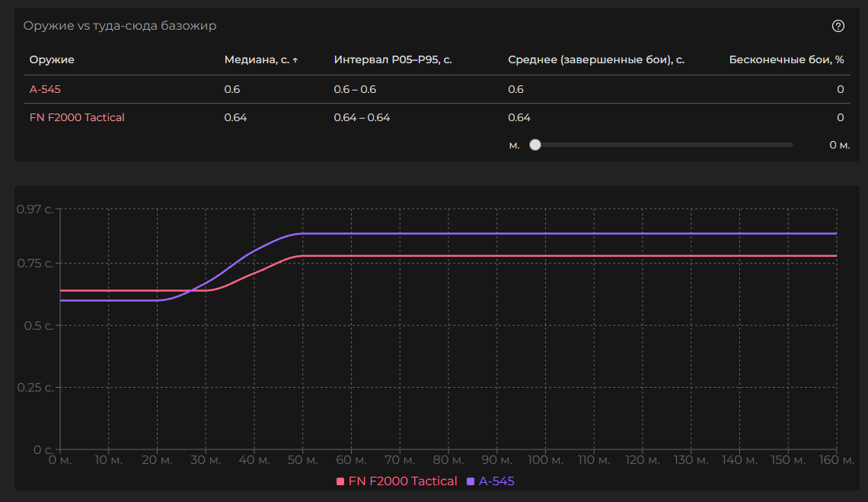This screenshot has height=502, width=868.
Task: Sort by Интервал P05–P95 column header
Action: pyautogui.click(x=393, y=59)
